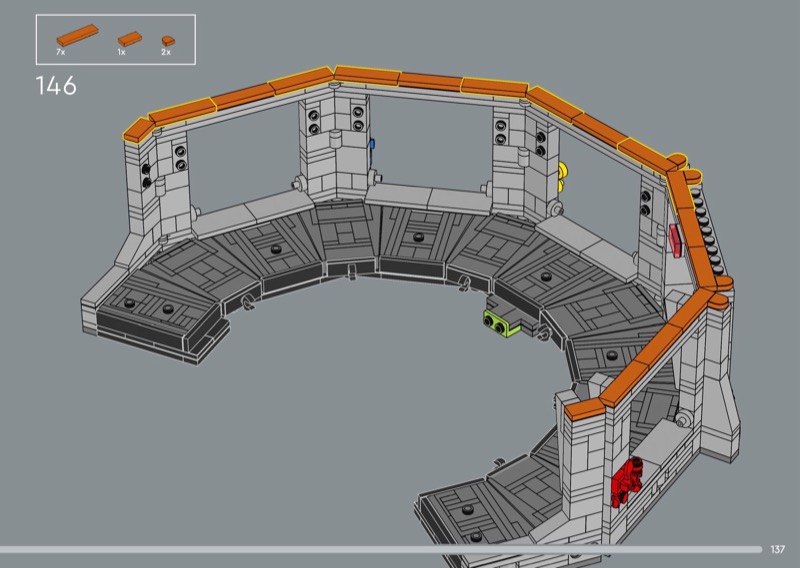Screen dimensions: 800x568
Task: Click the orange tile atop the front-right pillar
Action: [584, 409]
